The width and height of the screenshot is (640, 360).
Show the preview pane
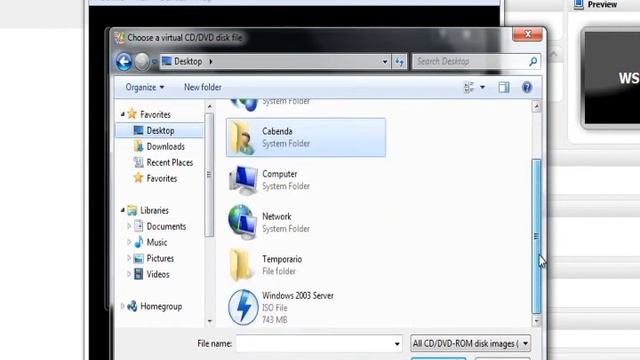tap(504, 87)
